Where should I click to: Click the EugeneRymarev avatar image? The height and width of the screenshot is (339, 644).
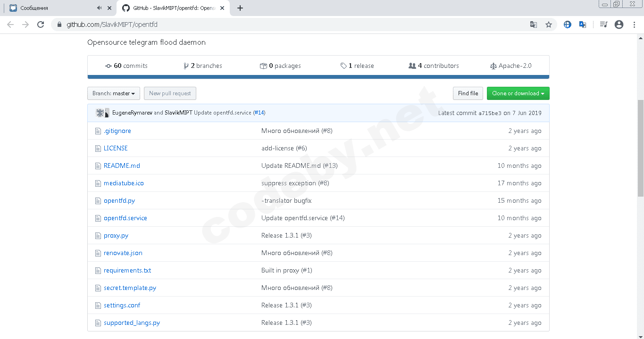pos(100,113)
